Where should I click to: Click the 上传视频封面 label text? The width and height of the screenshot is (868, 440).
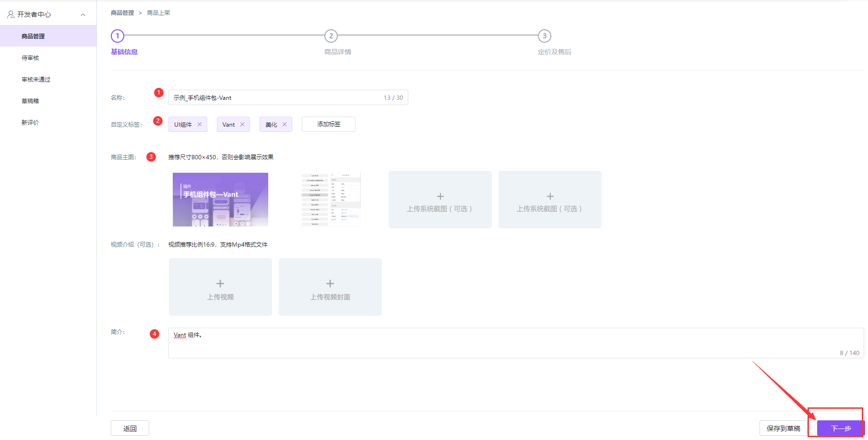(x=330, y=297)
